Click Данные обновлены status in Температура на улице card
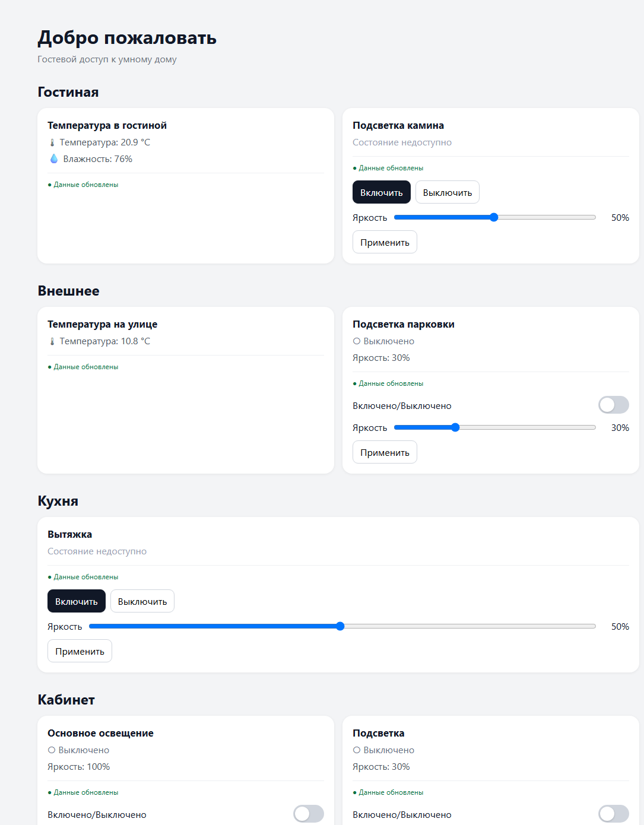The width and height of the screenshot is (644, 825). (83, 367)
